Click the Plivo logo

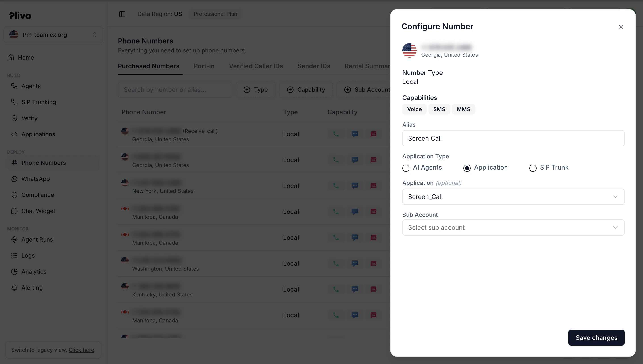tap(20, 15)
